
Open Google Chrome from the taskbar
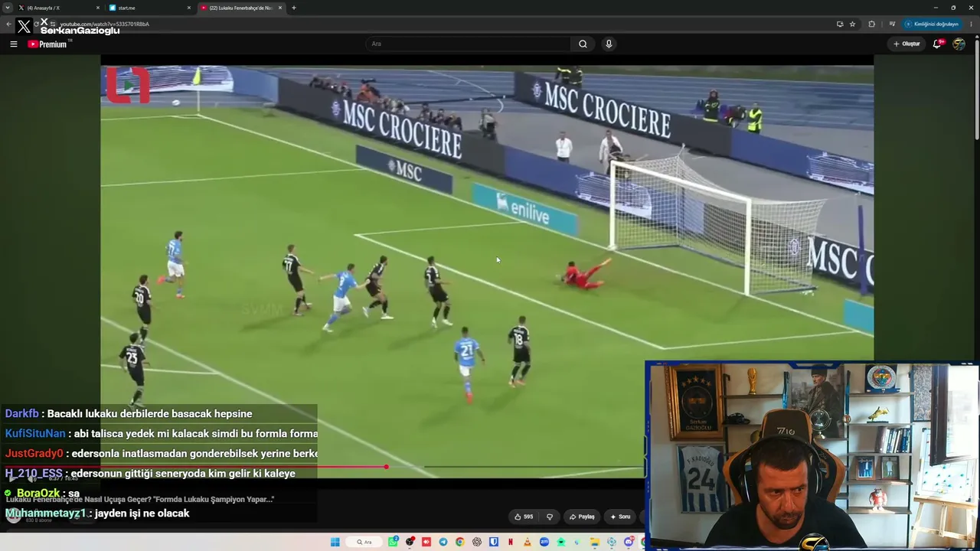click(x=460, y=542)
